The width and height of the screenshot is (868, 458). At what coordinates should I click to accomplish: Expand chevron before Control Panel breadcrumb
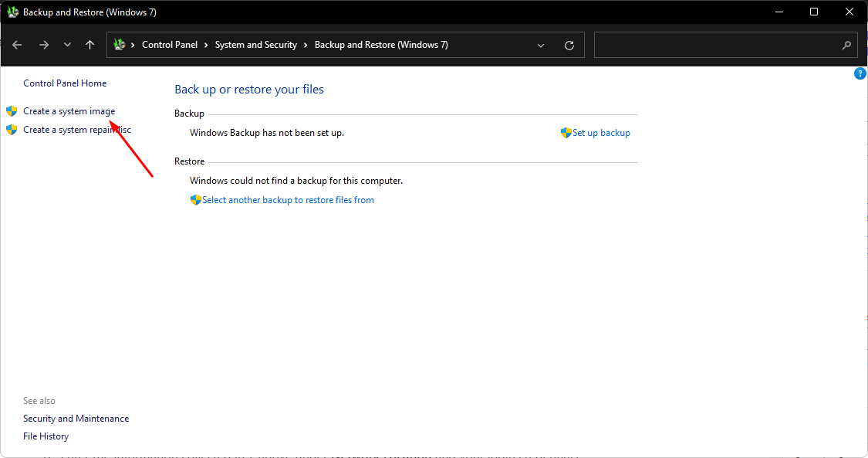(133, 46)
